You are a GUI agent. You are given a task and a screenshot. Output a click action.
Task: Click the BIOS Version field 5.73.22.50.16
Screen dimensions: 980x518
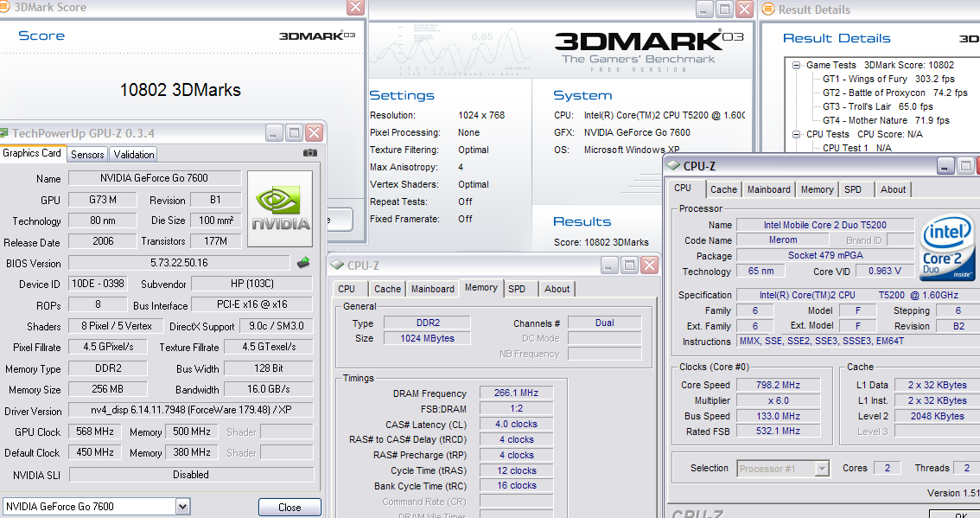pos(180,263)
